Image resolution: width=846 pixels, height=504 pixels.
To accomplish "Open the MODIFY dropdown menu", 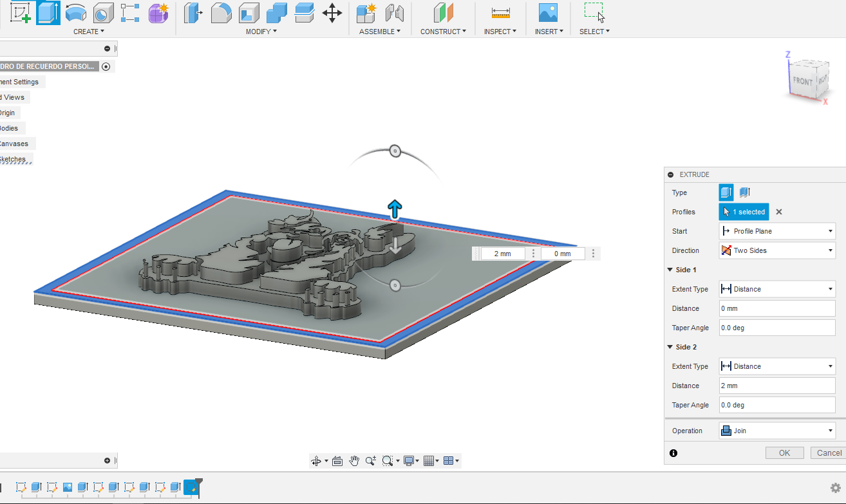I will pyautogui.click(x=261, y=32).
